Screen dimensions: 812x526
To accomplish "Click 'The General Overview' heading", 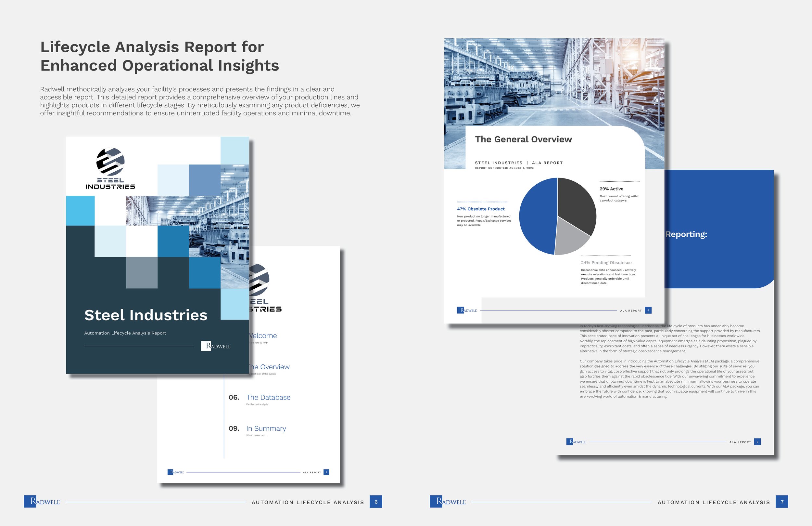I will [523, 139].
